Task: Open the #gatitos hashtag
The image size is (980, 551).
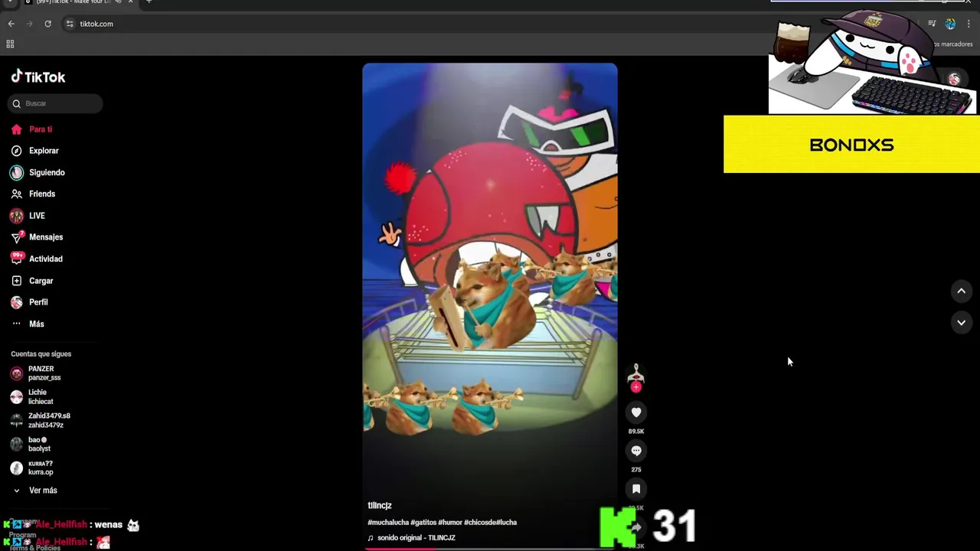Action: [x=423, y=522]
